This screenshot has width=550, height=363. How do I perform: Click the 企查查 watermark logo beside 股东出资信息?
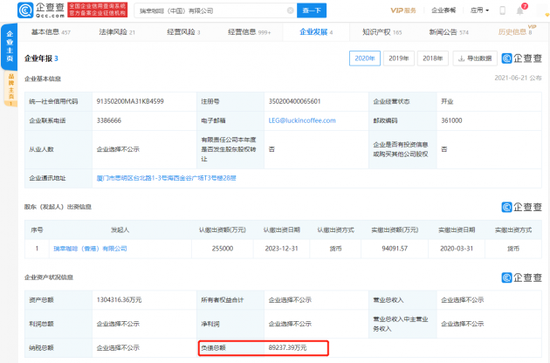tap(522, 207)
